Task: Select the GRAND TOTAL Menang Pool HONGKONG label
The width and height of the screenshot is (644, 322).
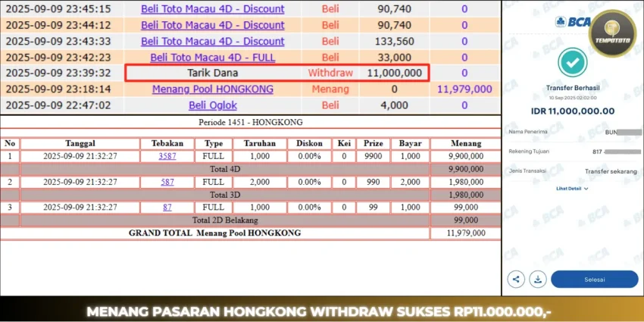Action: [215, 233]
